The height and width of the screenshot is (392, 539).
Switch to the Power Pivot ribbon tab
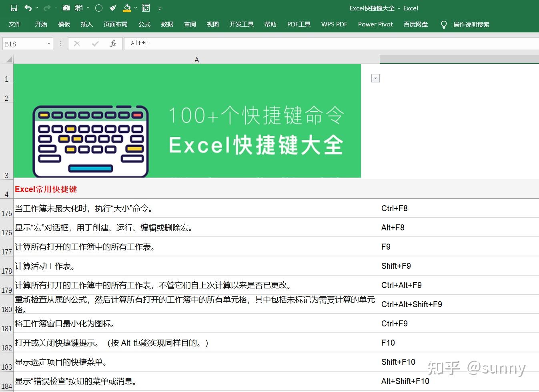[x=375, y=24]
